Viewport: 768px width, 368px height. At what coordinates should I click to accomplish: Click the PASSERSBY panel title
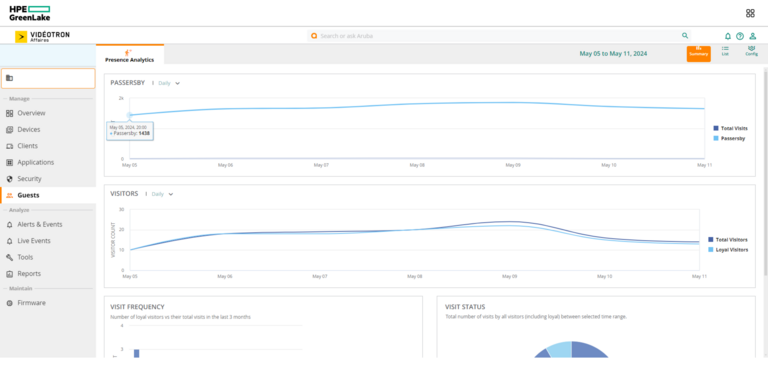[x=127, y=83]
